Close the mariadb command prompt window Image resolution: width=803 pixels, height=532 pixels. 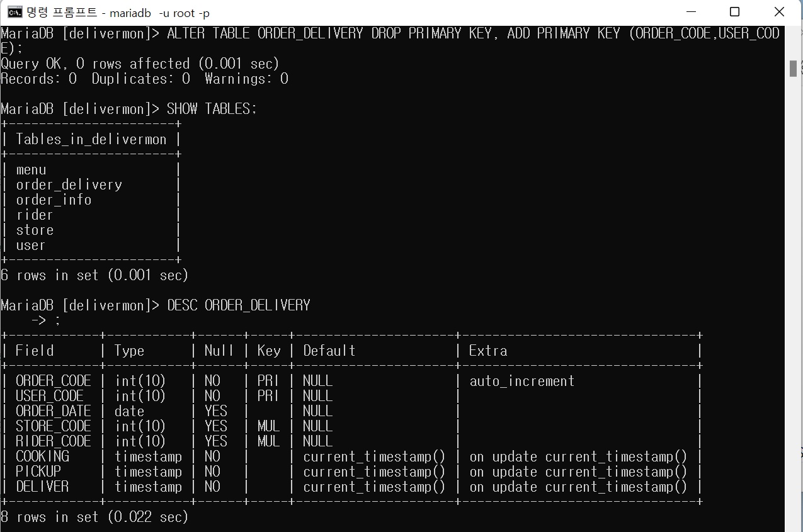tap(780, 12)
